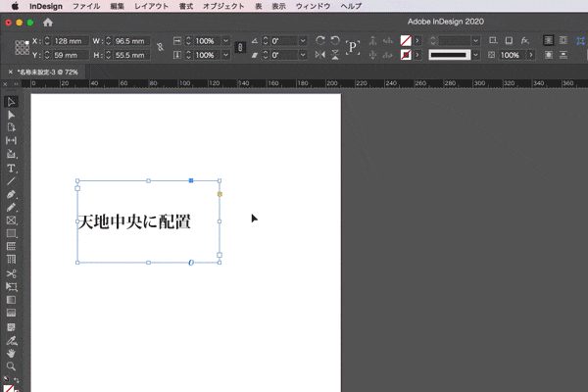The image size is (588, 392).
Task: Change the reference point locator grid
Action: (x=21, y=47)
